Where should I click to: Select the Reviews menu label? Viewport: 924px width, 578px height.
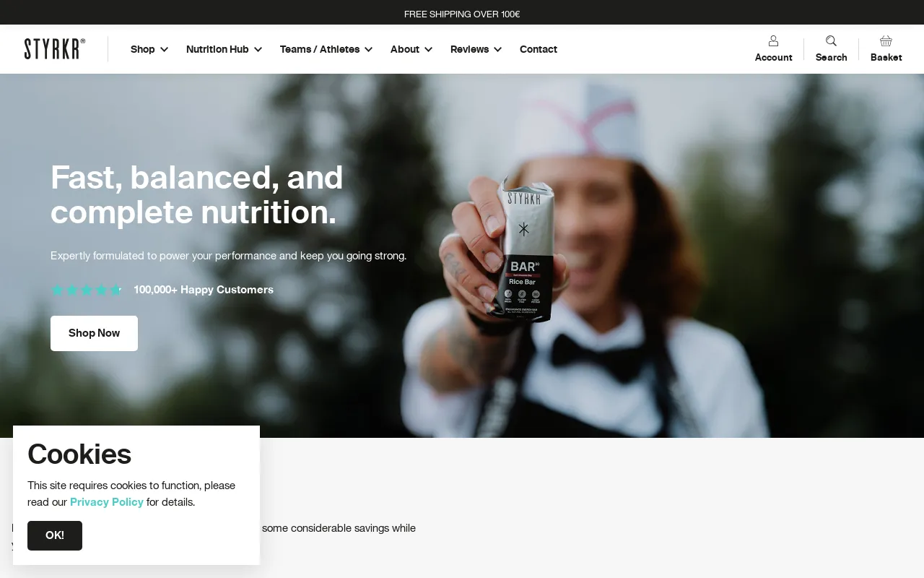tap(469, 49)
